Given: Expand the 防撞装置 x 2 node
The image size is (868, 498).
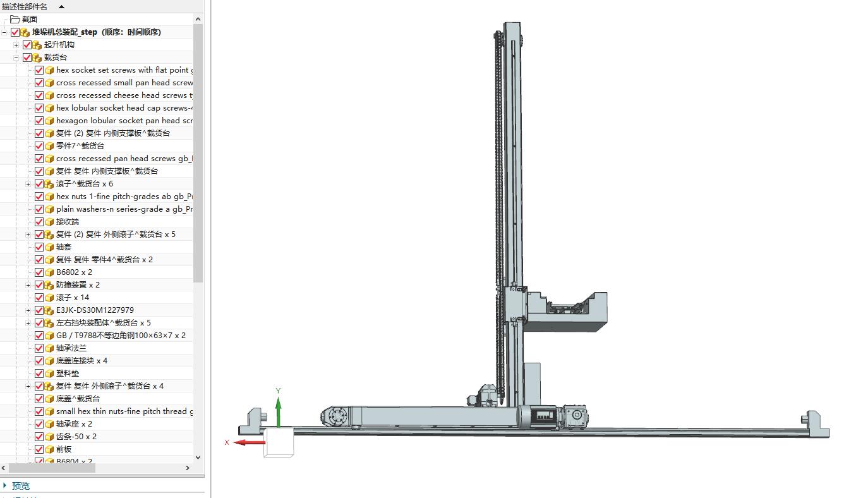Looking at the screenshot, I should coord(28,285).
